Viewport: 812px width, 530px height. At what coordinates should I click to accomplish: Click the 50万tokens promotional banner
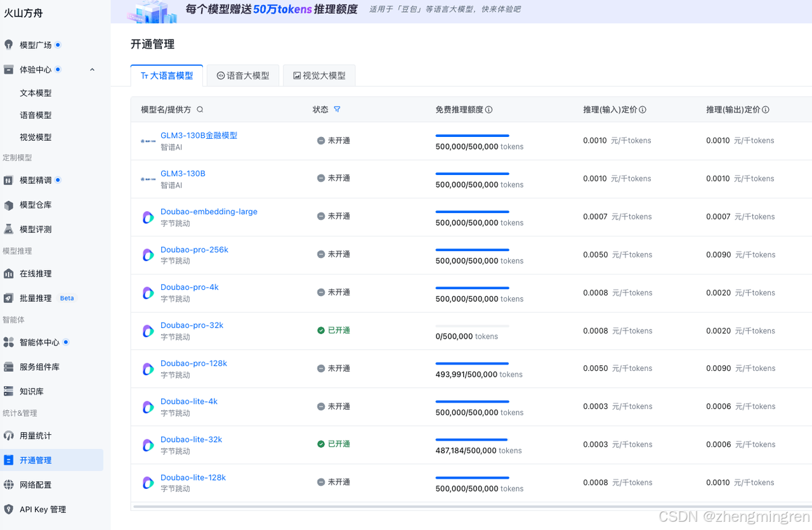pyautogui.click(x=461, y=11)
